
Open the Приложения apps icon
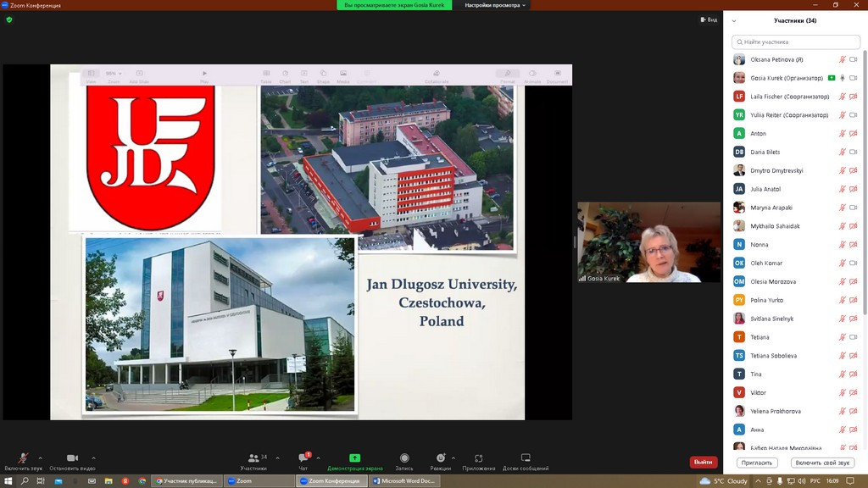pyautogui.click(x=479, y=458)
